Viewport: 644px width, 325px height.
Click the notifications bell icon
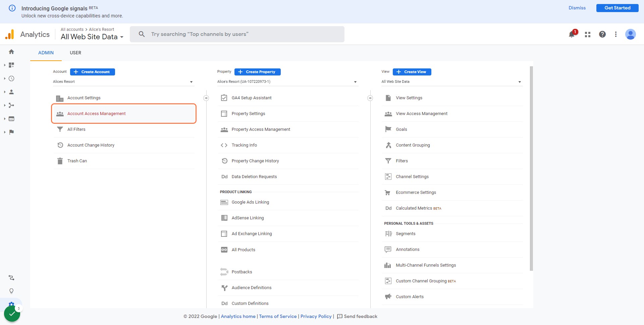point(572,34)
